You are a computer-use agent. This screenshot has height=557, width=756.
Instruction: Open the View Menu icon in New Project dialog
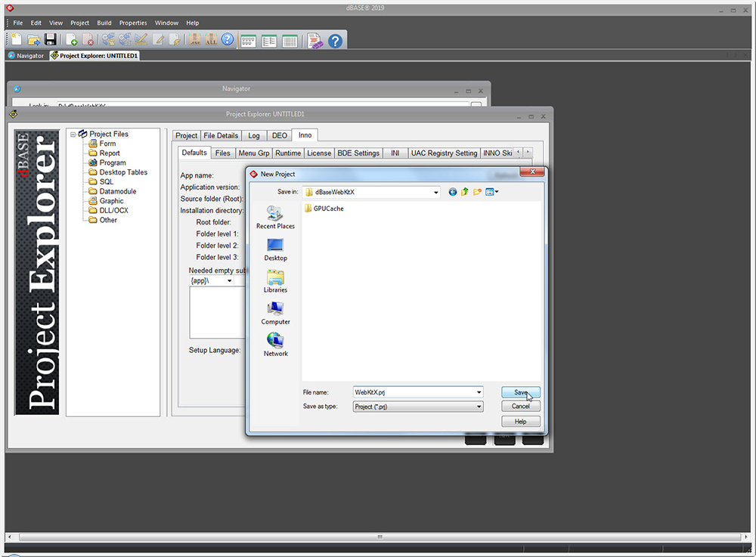coord(492,192)
